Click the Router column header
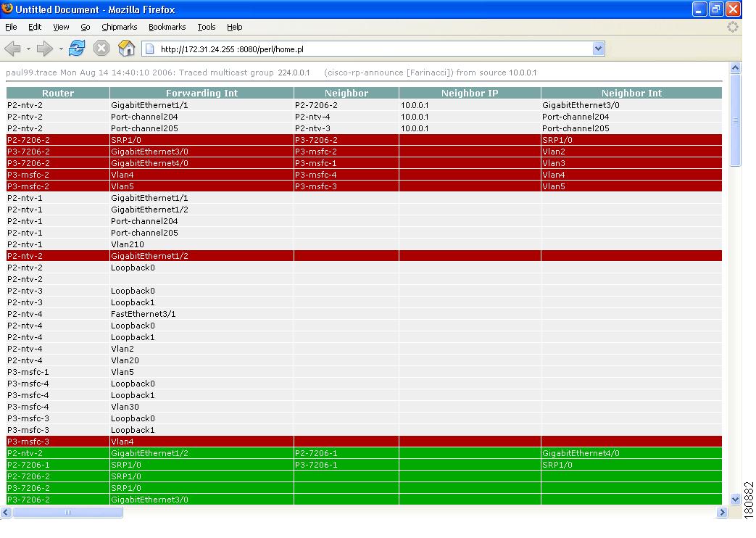Screen dimensions: 756x538 click(x=58, y=93)
